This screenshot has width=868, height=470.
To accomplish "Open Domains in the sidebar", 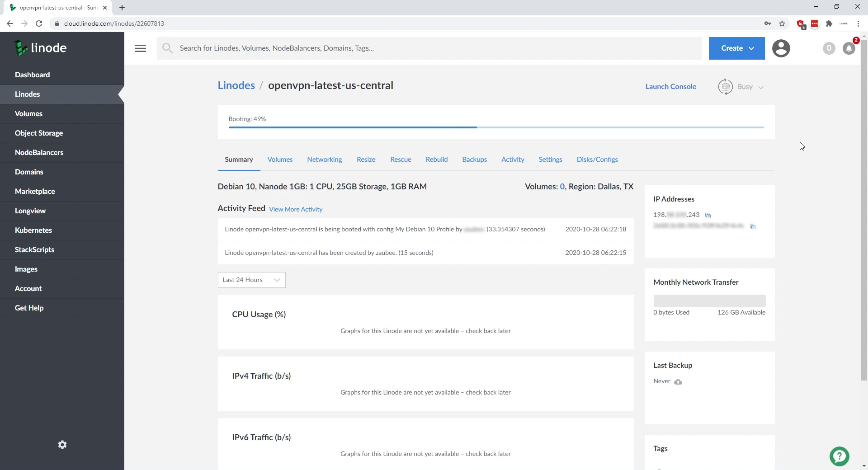I will click(x=62, y=172).
